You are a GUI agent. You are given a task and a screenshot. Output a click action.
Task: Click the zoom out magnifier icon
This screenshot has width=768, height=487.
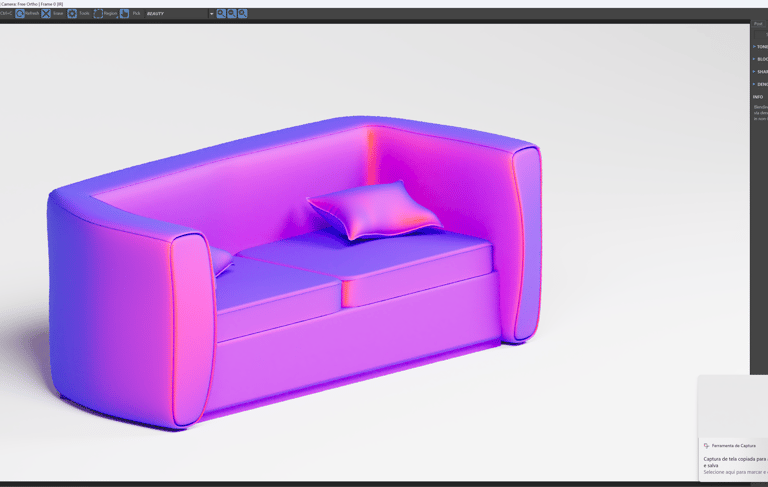232,14
